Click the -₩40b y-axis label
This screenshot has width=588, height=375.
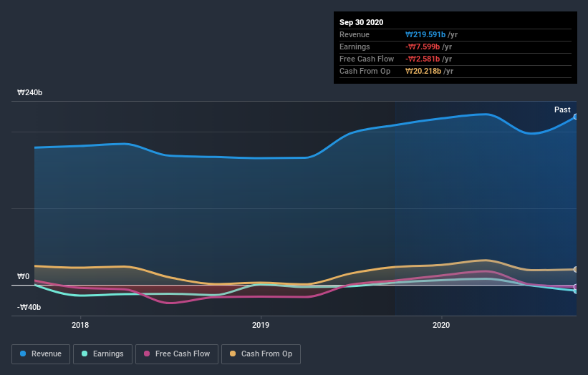point(29,307)
